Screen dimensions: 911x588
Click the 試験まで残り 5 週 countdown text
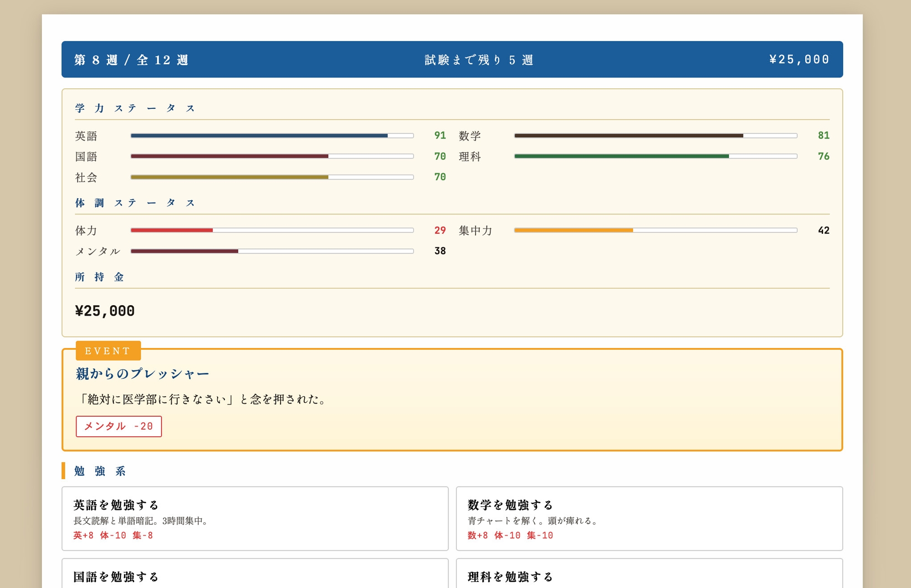coord(479,60)
